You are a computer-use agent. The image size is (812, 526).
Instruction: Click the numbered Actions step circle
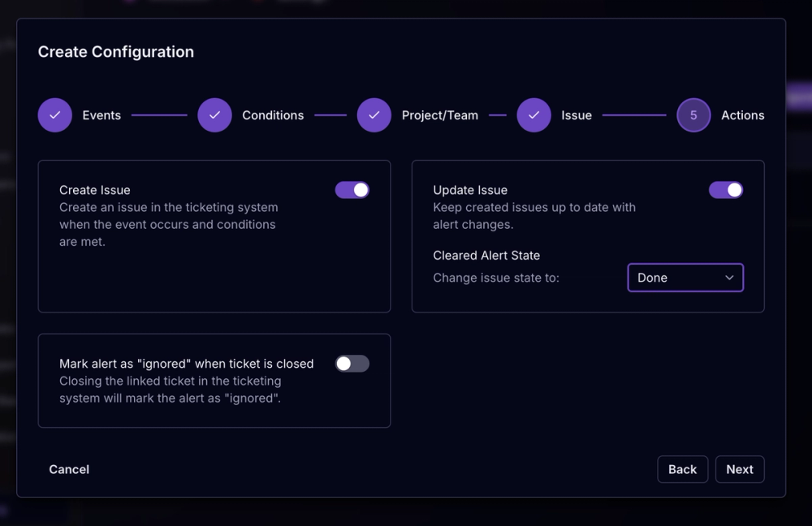coord(693,115)
